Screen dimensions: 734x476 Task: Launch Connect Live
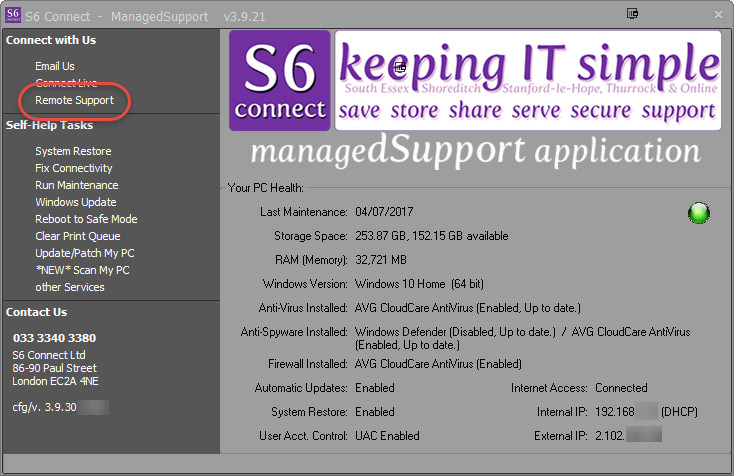click(66, 83)
